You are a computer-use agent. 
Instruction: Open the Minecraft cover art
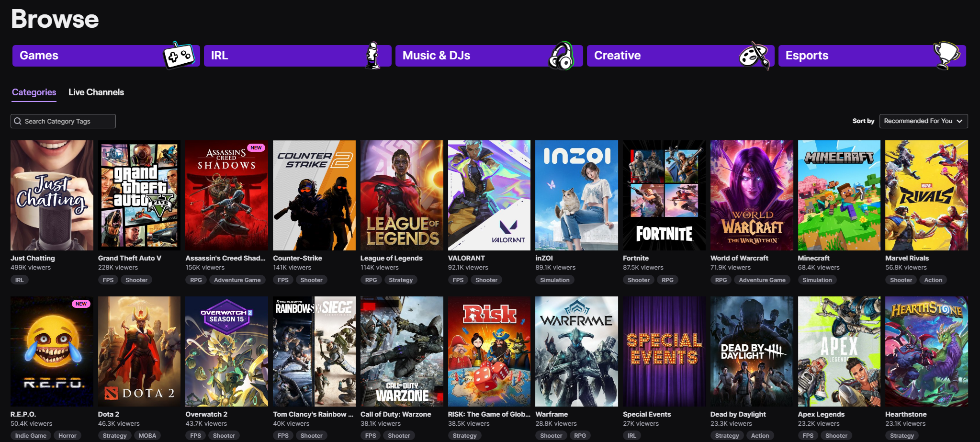point(839,195)
